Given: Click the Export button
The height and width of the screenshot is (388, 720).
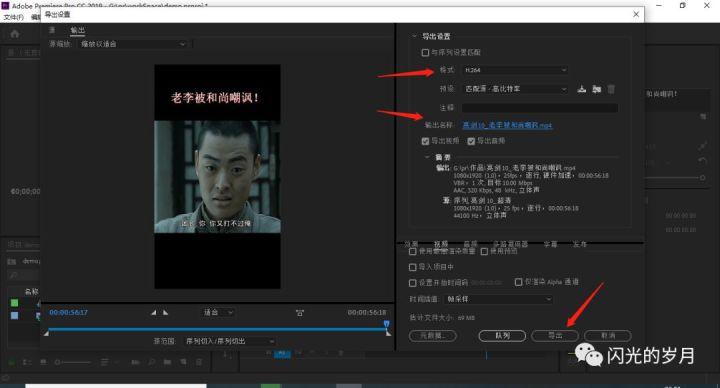Looking at the screenshot, I should (x=555, y=336).
